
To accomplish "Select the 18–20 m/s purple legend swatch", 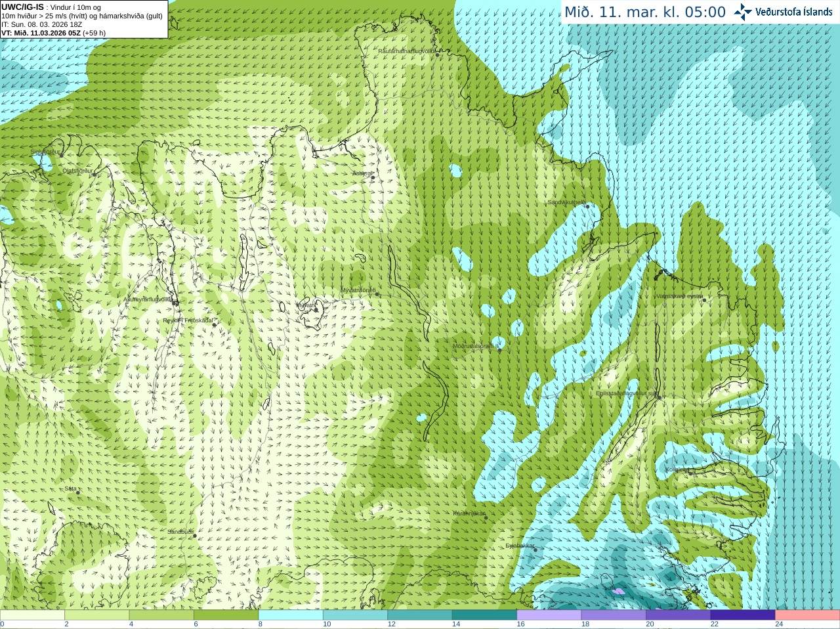I will tap(614, 615).
